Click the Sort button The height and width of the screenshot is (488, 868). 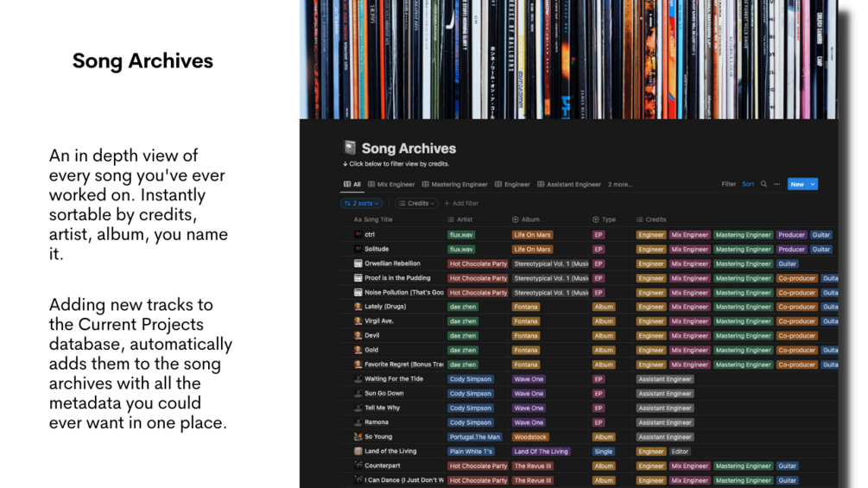point(748,184)
